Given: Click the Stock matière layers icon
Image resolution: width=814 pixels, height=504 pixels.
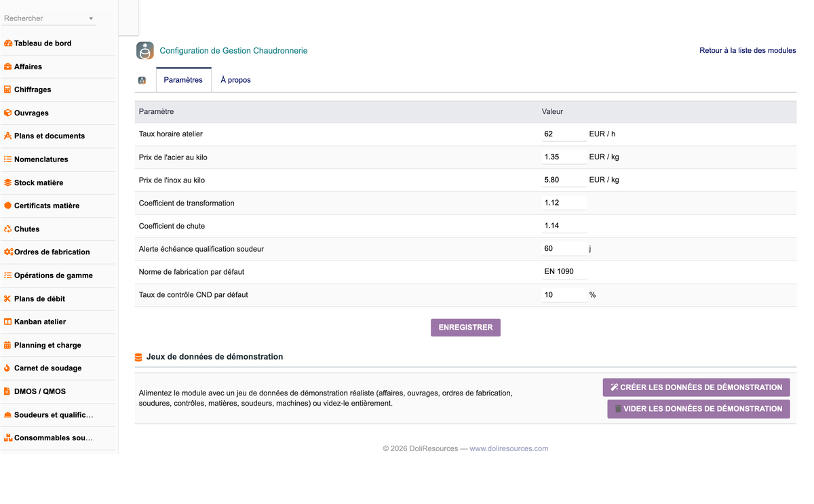Looking at the screenshot, I should click(x=8, y=182).
